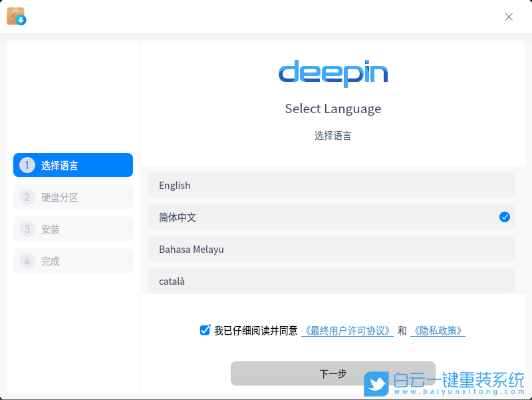This screenshot has width=532, height=400.
Task: Click the deepin logo
Action: coord(333,73)
